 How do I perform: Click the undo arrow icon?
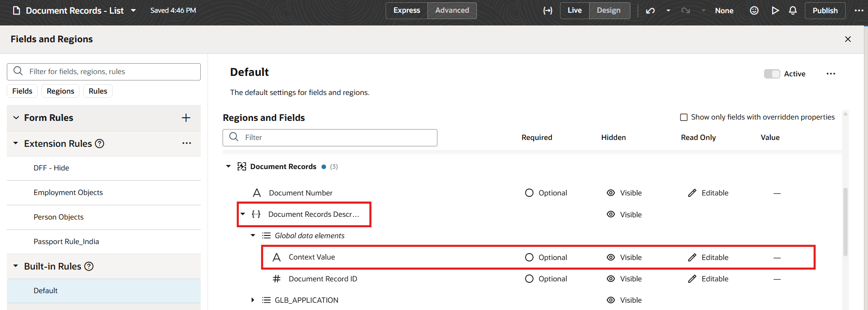pos(650,10)
